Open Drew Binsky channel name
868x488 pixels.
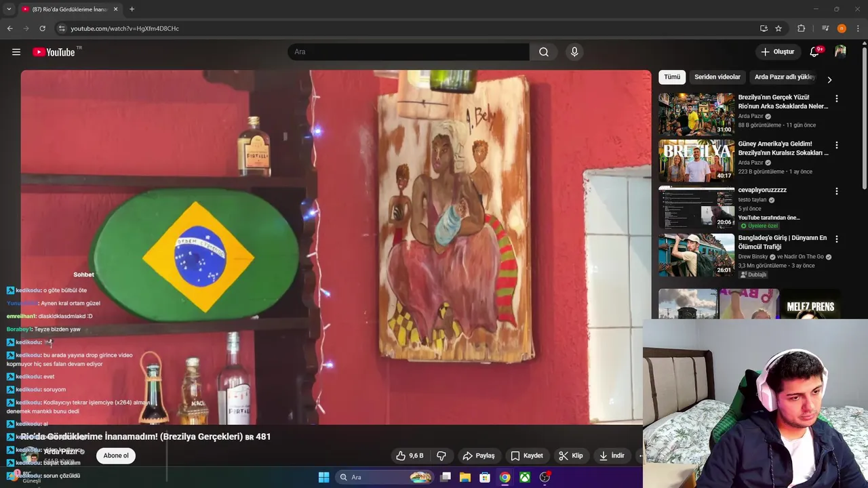tap(753, 257)
